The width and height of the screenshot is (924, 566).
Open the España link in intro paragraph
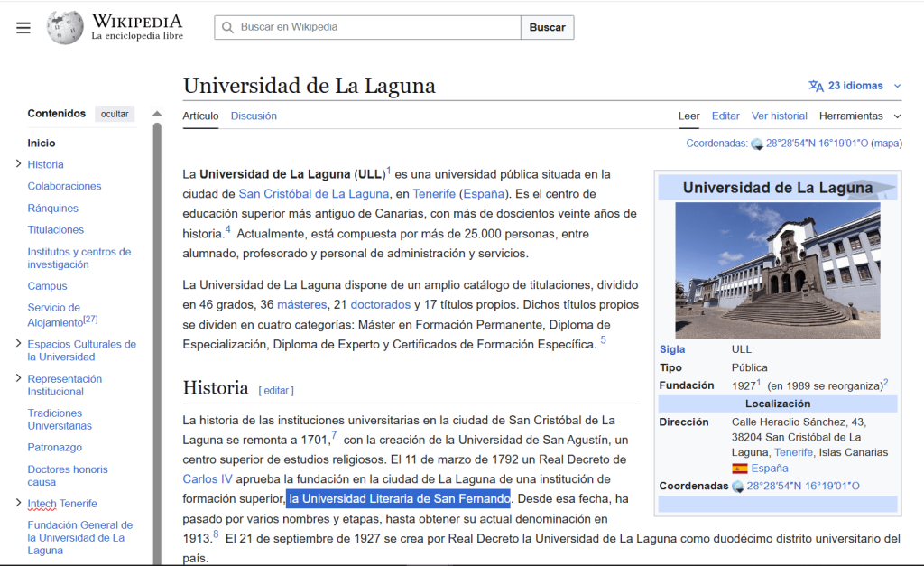pyautogui.click(x=484, y=194)
